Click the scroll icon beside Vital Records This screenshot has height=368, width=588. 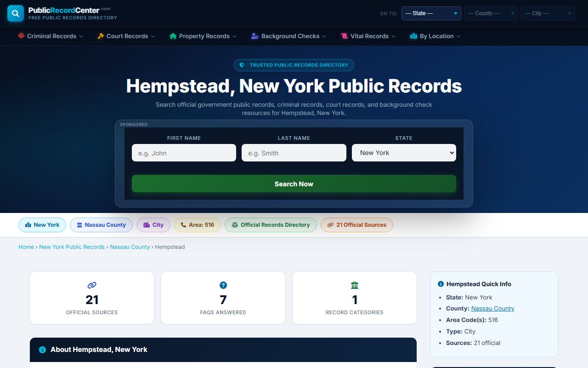(x=344, y=36)
